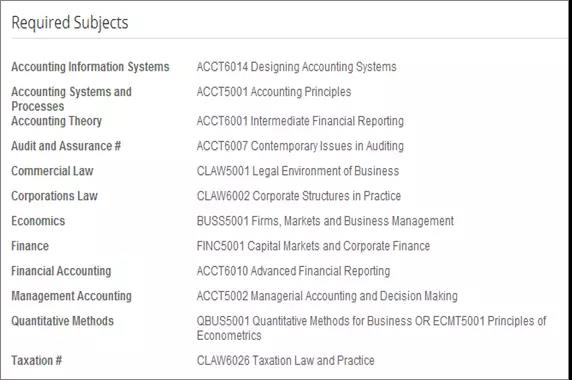Image resolution: width=572 pixels, height=380 pixels.
Task: Select the Quantitative Methods subject label
Action: click(62, 321)
